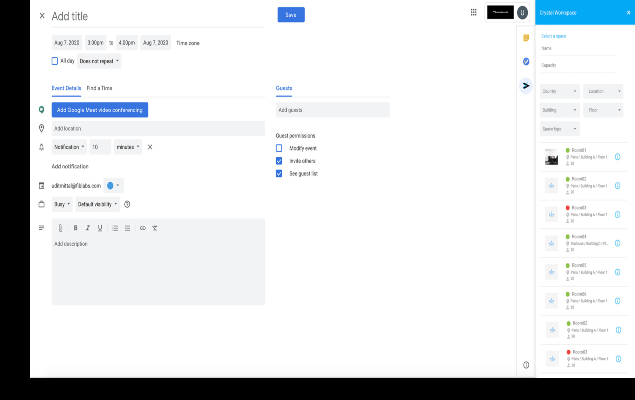This screenshot has height=400, width=635.
Task: Click the Add title field
Action: [158, 17]
